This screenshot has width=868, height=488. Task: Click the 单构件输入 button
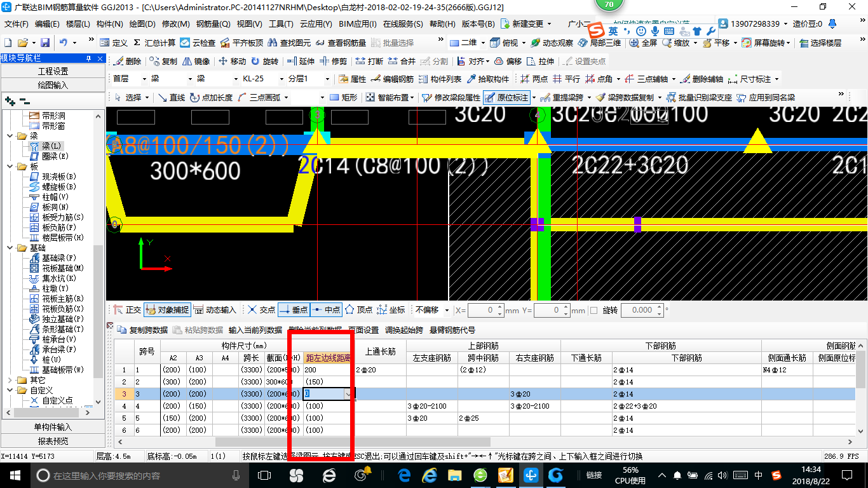pos(53,427)
